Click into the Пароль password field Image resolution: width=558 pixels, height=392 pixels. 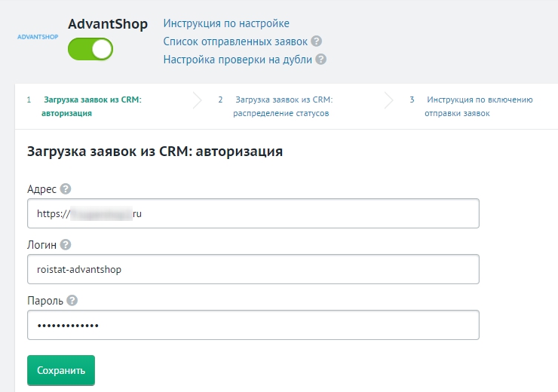coord(253,325)
